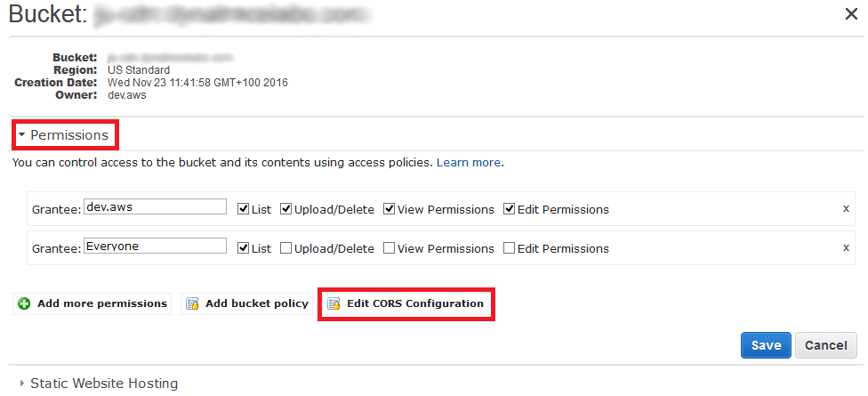Toggle List checkbox for dev.aws

pyautogui.click(x=243, y=209)
